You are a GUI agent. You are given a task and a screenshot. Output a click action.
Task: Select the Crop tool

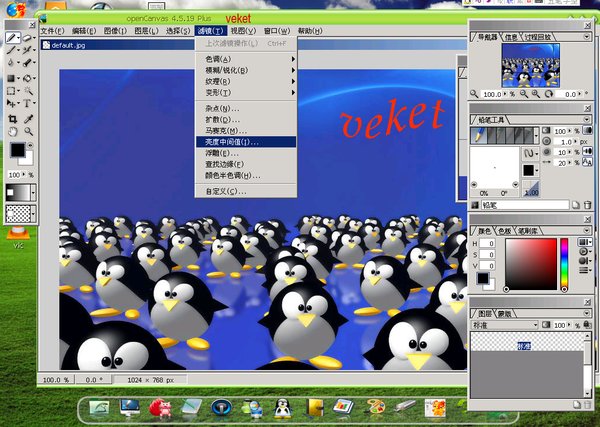pyautogui.click(x=12, y=119)
